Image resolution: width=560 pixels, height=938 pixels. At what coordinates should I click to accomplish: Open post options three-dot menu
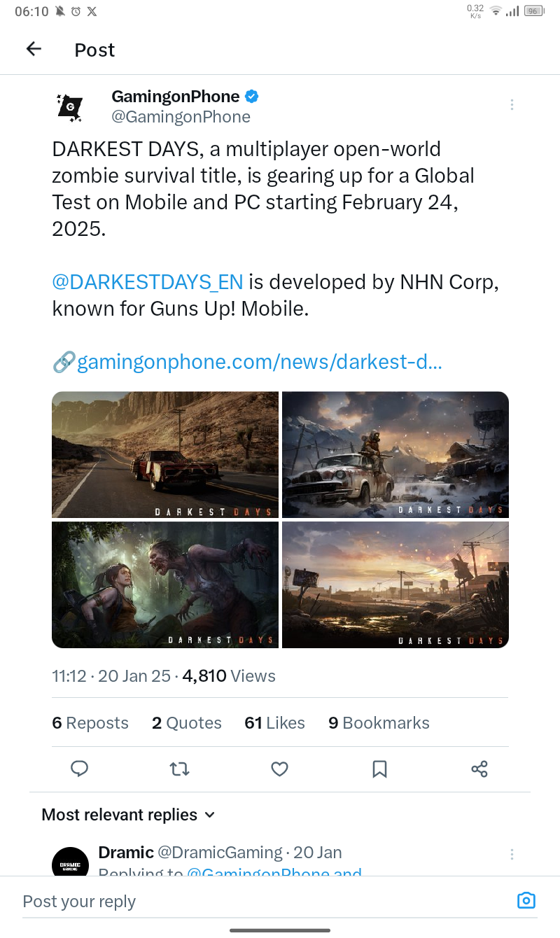[512, 105]
